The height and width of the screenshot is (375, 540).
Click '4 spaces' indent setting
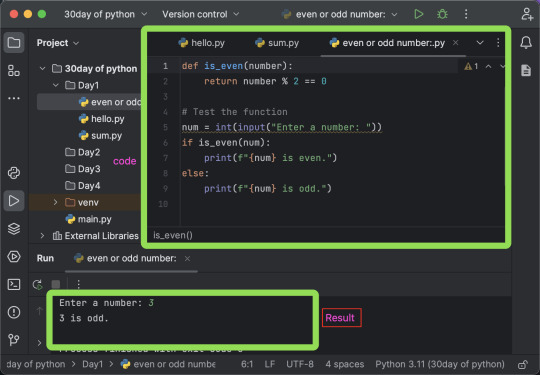pos(345,364)
